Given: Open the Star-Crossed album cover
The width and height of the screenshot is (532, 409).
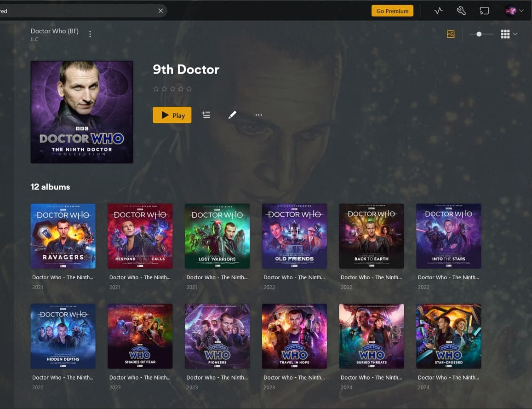Looking at the screenshot, I should (x=448, y=336).
